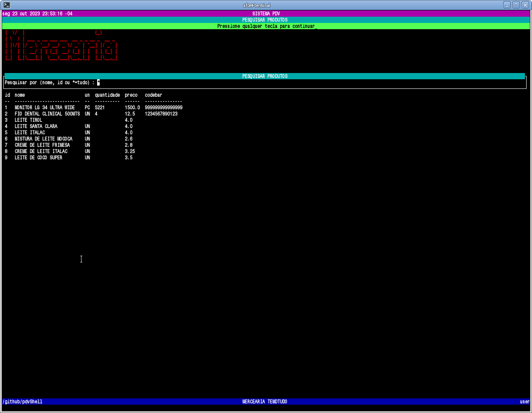
Task: Minimize the xfce4-terminal window
Action: [x=507, y=5]
